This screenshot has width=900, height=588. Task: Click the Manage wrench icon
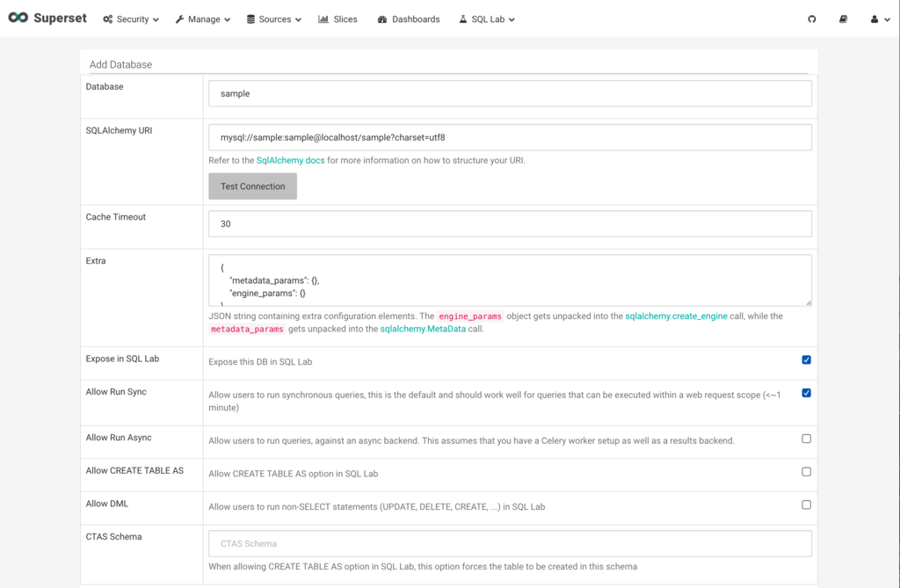[179, 19]
